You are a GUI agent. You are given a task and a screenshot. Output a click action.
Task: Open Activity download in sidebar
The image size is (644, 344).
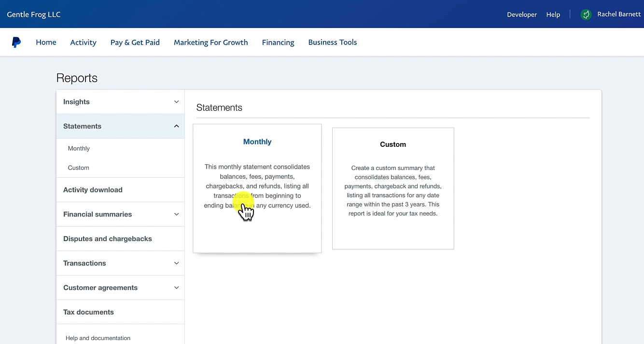(x=93, y=190)
